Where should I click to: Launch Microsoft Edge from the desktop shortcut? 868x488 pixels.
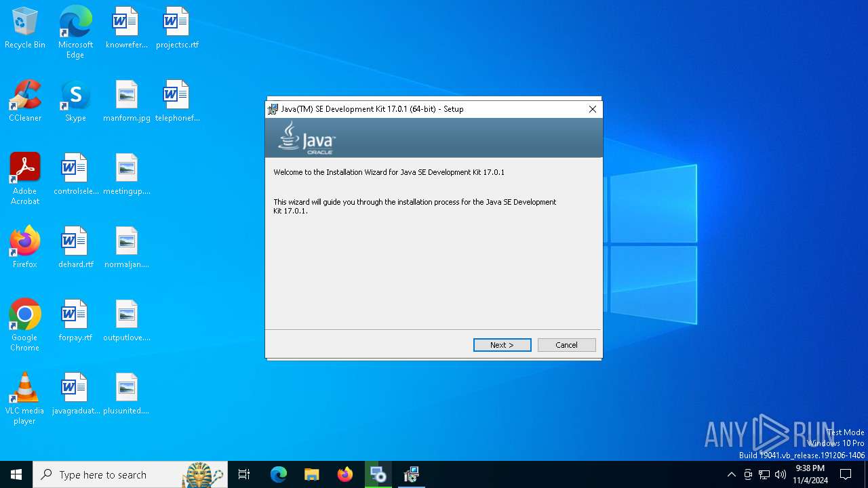[75, 33]
